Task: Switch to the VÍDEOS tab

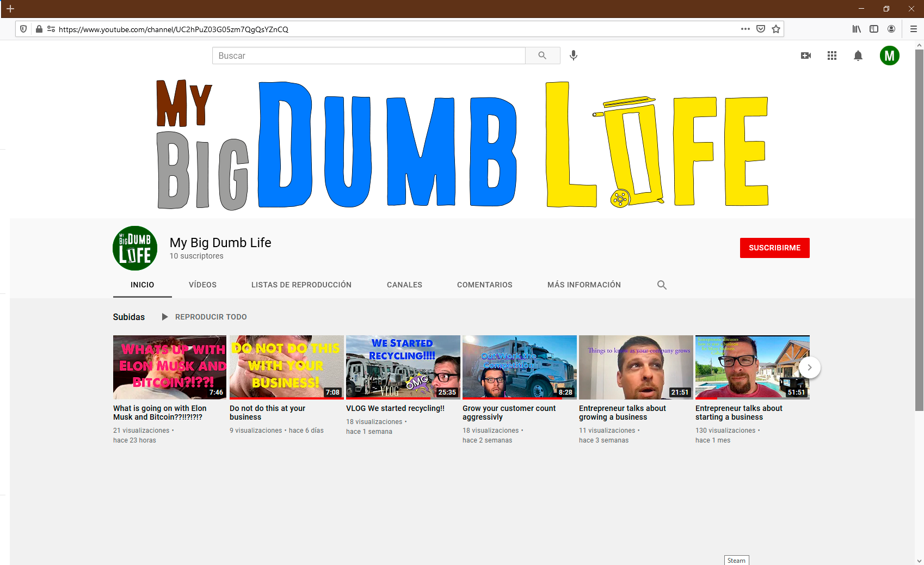Action: (202, 285)
